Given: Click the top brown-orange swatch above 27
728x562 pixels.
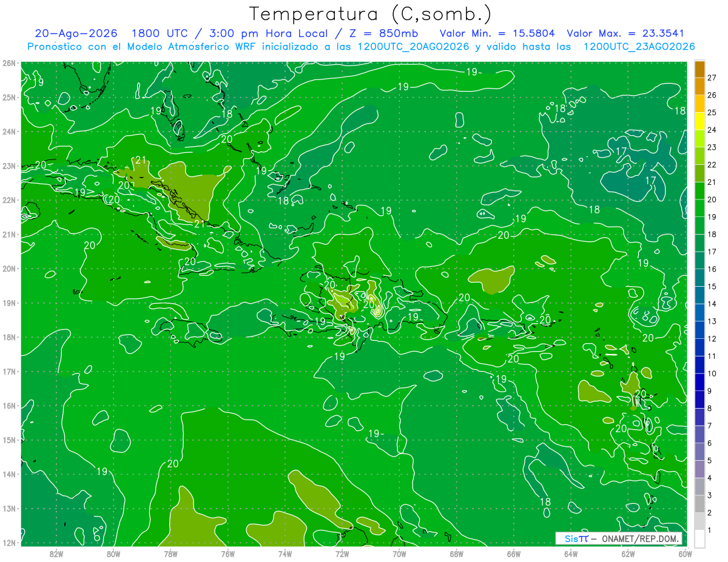Looking at the screenshot, I should click(699, 69).
